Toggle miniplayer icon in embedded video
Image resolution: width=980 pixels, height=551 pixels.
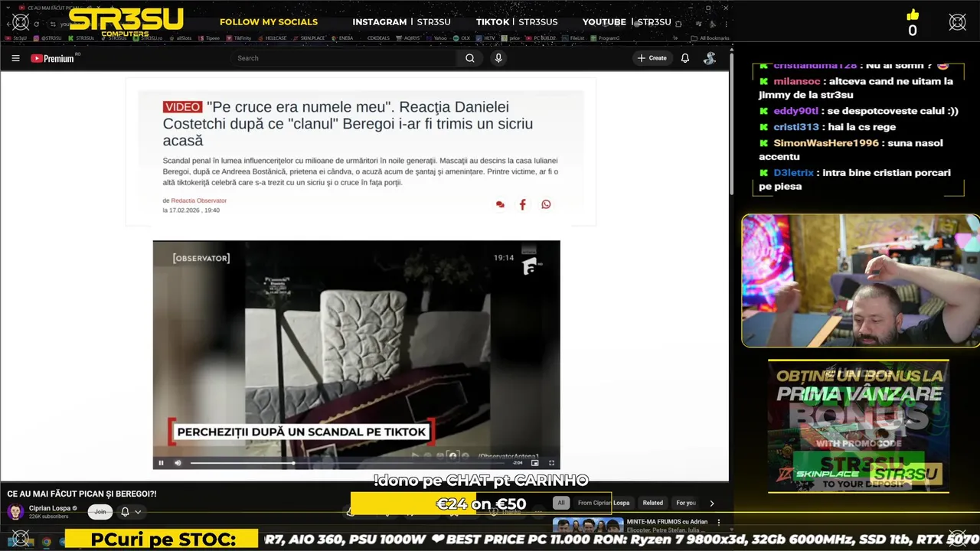click(x=534, y=463)
